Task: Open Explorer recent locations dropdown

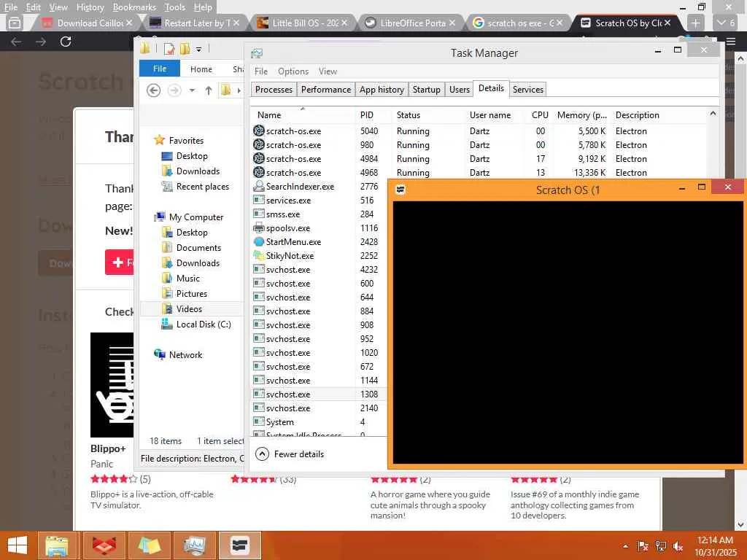Action: pyautogui.click(x=192, y=90)
